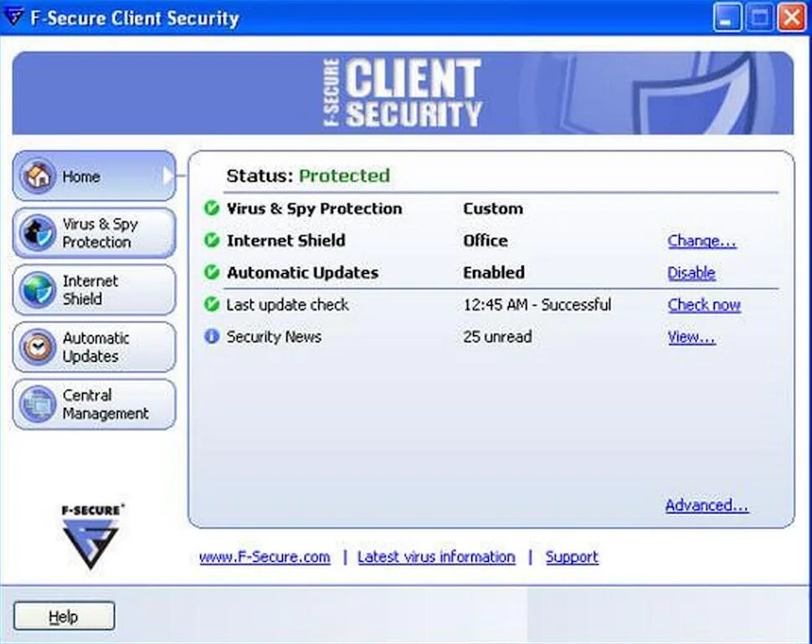Click the 'Protected' status text
Viewport: 812px width, 644px height.
tap(344, 176)
